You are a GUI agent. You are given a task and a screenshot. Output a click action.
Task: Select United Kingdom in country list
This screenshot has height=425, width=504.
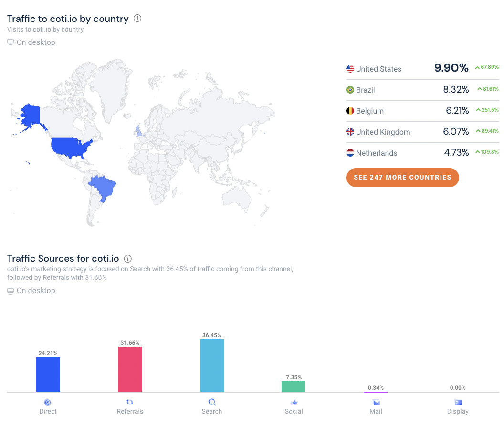[383, 132]
